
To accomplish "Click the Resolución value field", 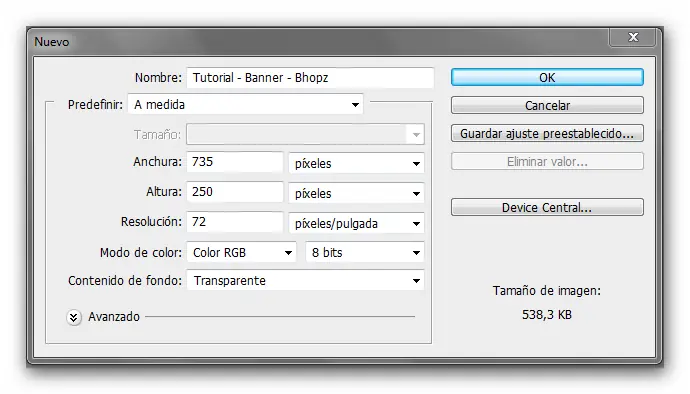I will (235, 222).
